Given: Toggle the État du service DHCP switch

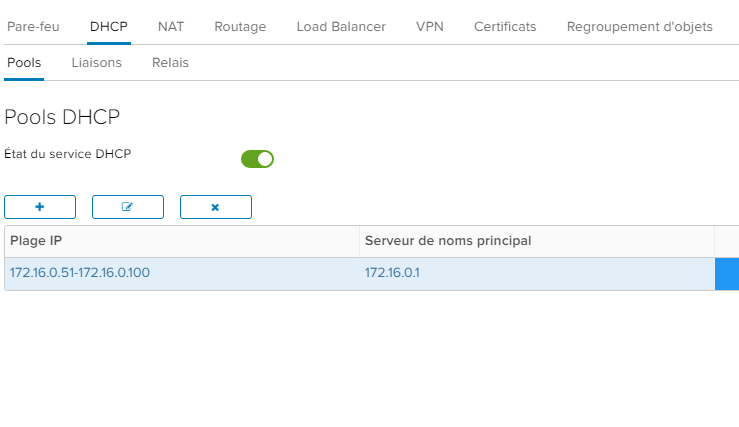Looking at the screenshot, I should 257,159.
